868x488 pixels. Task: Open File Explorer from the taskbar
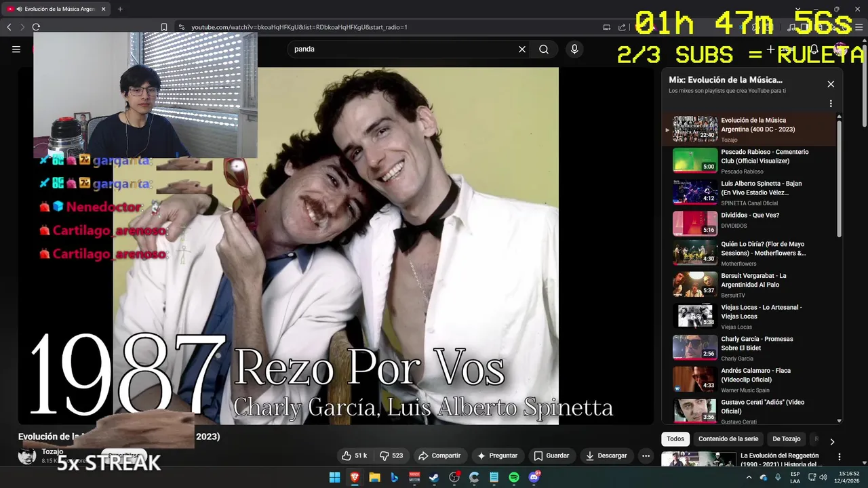(374, 478)
